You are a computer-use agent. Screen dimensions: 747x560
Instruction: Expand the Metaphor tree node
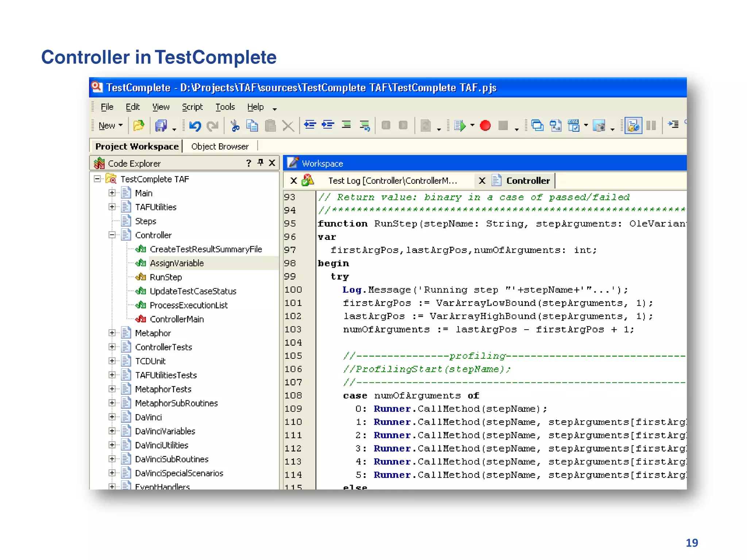tap(112, 333)
